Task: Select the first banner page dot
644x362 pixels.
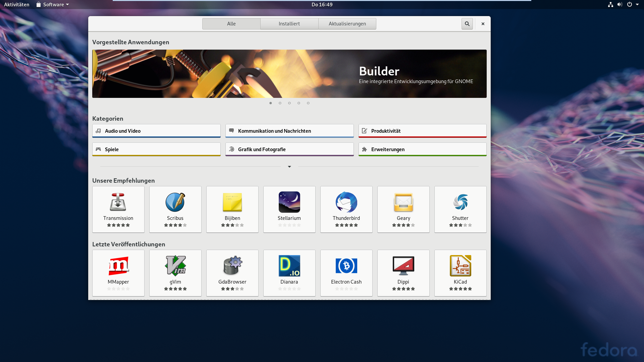Action: point(270,103)
